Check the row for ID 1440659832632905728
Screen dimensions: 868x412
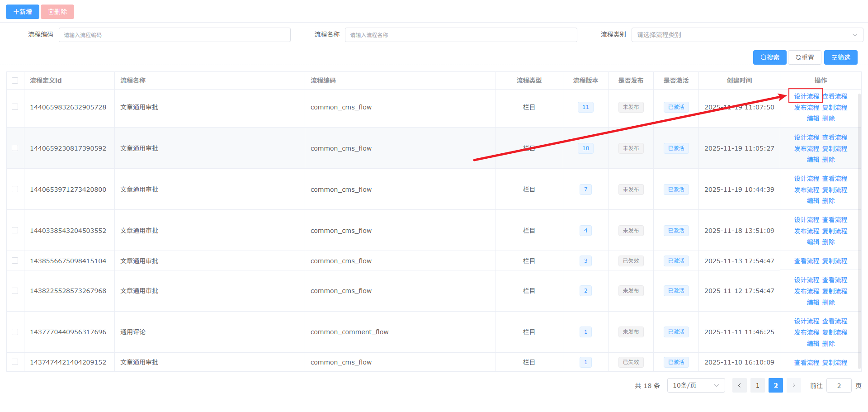pyautogui.click(x=15, y=107)
